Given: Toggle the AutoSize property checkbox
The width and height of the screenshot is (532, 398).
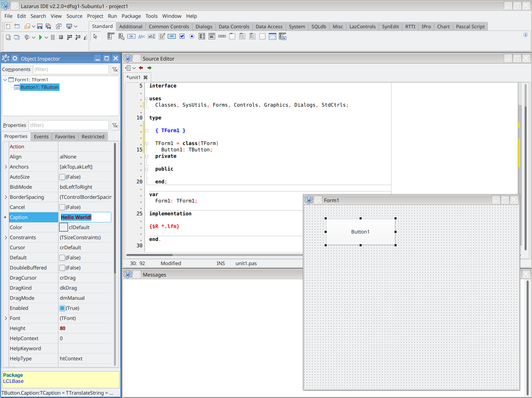Looking at the screenshot, I should [x=62, y=177].
